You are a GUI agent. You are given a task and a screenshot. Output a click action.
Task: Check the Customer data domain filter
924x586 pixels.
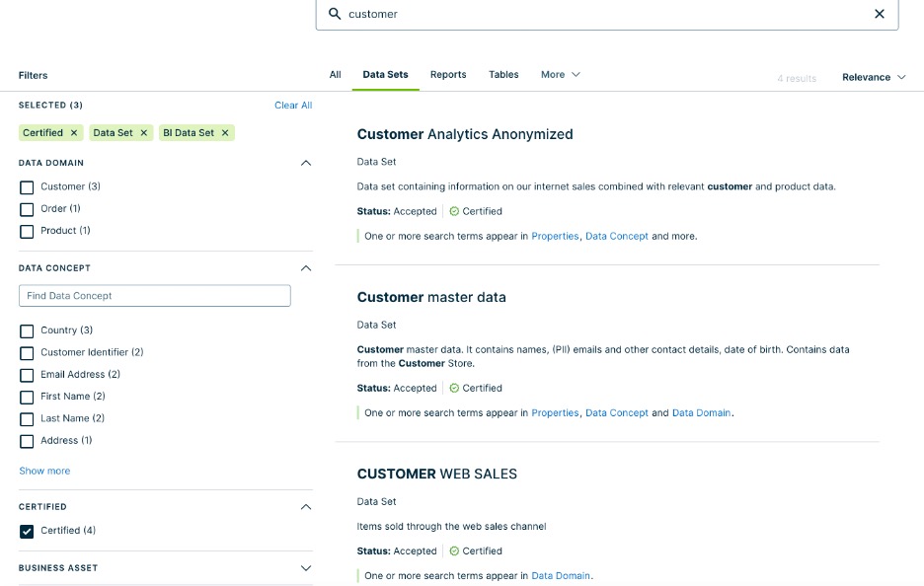(27, 186)
